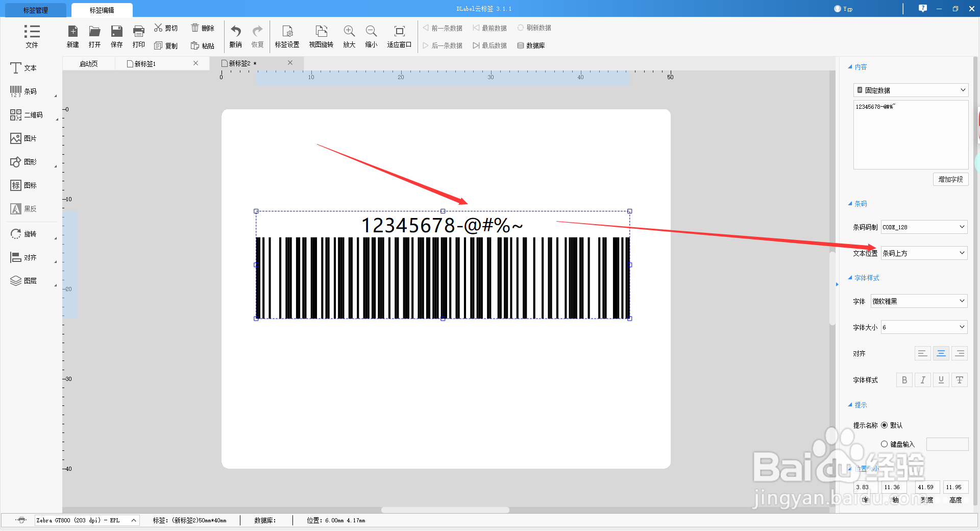Open a label file with 打开

point(94,36)
